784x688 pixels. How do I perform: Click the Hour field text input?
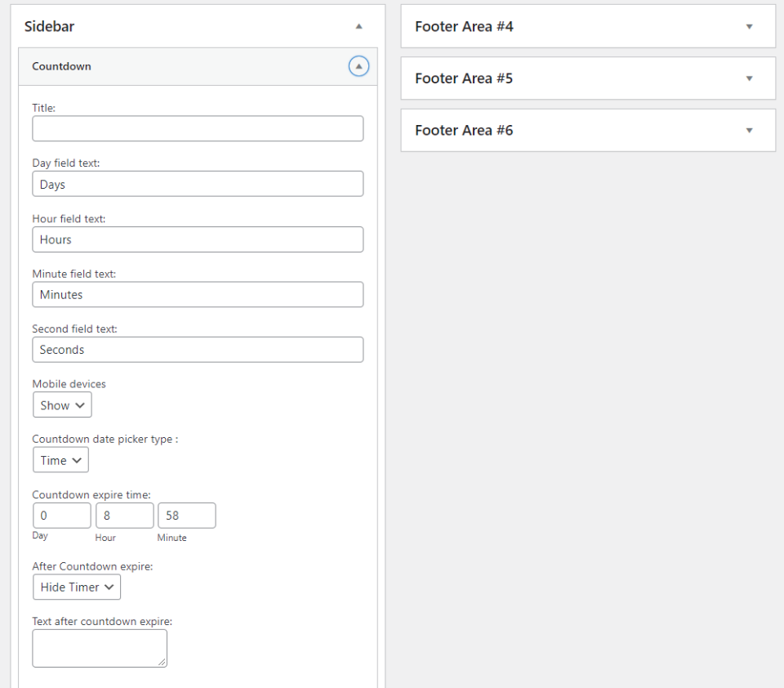tap(198, 239)
